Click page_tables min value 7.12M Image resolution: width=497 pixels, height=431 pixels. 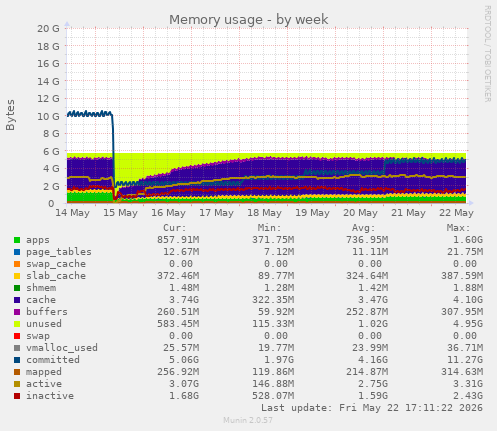(x=279, y=252)
